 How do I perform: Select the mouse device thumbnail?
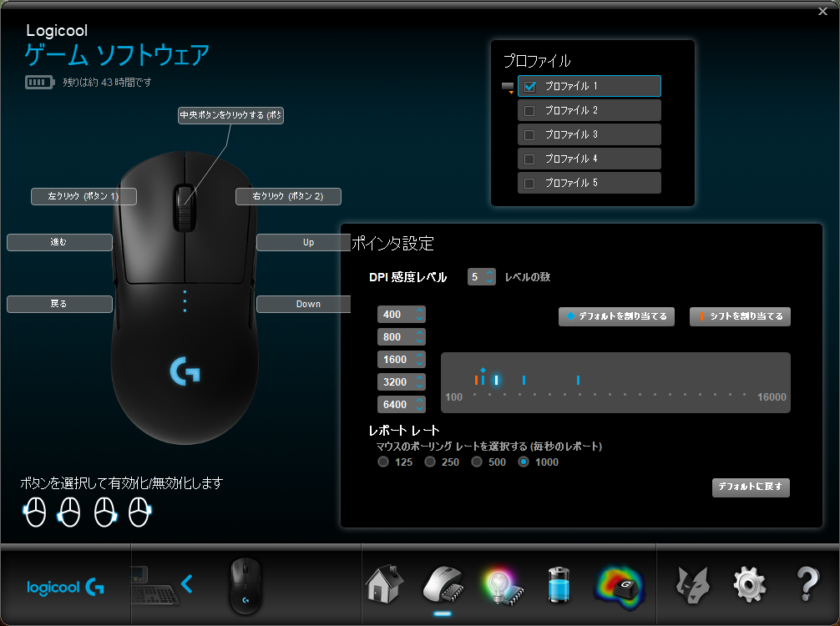click(x=245, y=585)
